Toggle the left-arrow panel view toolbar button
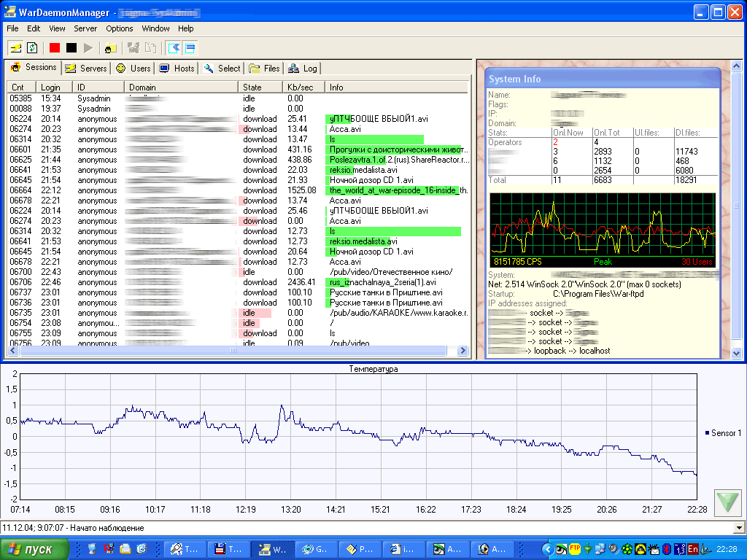The height and width of the screenshot is (560, 747). pyautogui.click(x=174, y=48)
